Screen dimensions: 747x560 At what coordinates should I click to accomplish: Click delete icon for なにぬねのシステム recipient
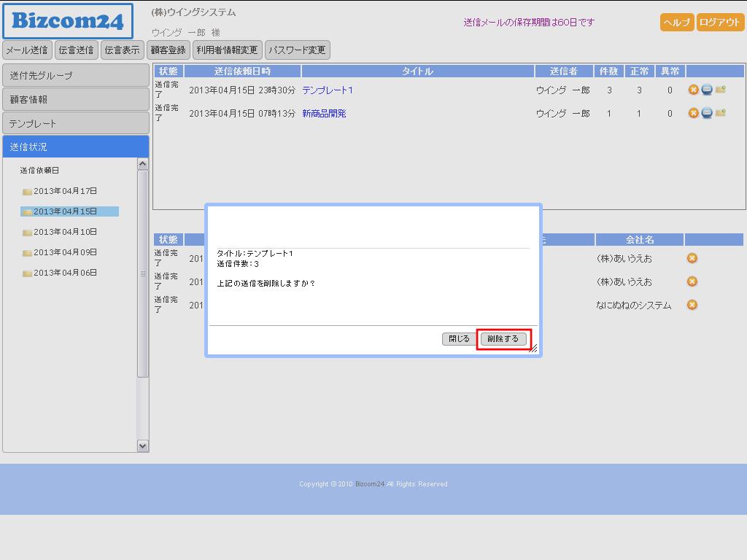(x=692, y=305)
